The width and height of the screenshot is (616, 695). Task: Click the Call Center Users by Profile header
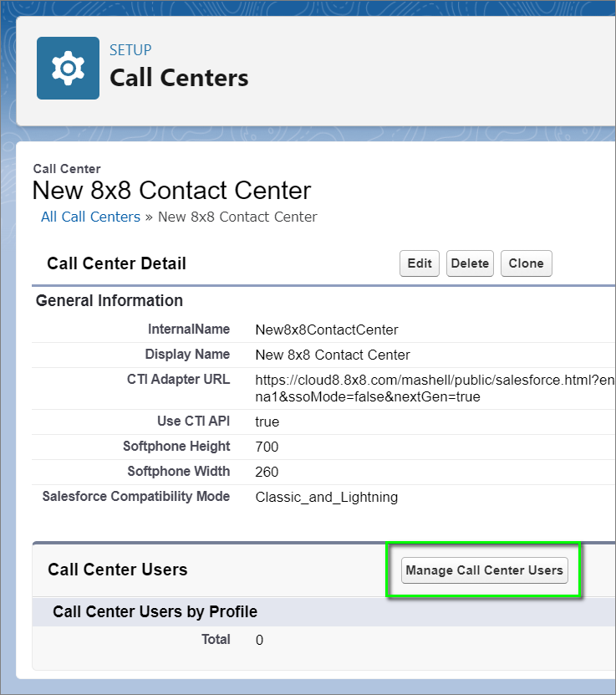point(155,611)
